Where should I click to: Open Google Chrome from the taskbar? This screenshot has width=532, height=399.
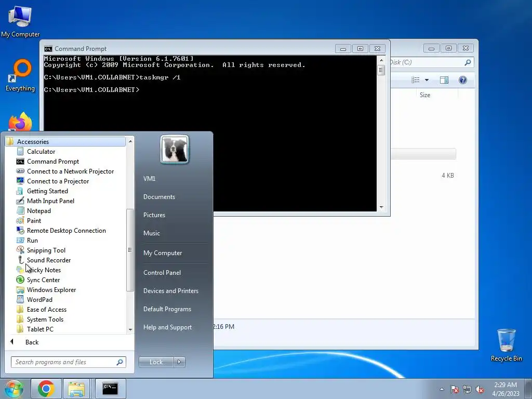pos(46,389)
